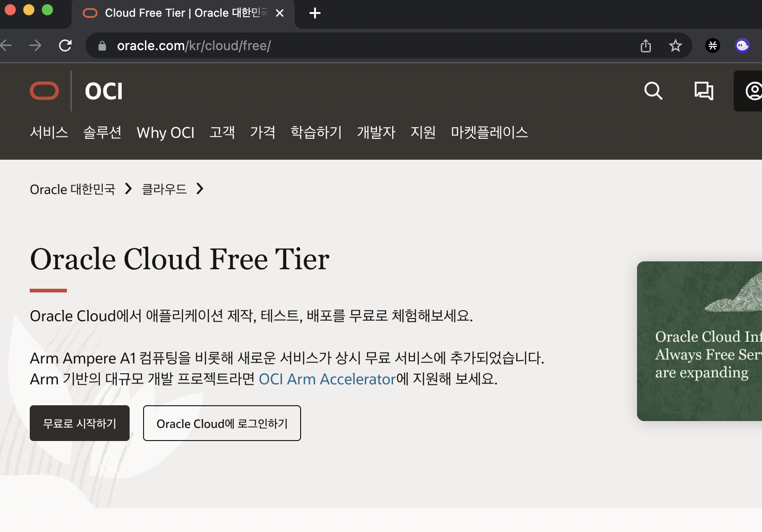Viewport: 762px width, 532px height.
Task: Click Oracle Cloud에 로그인하기 button
Action: [222, 423]
